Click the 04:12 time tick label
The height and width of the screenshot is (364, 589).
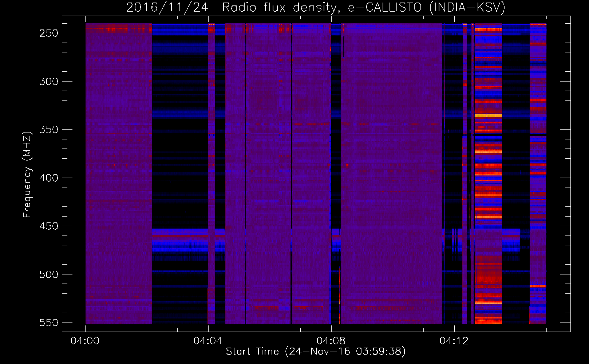coord(454,341)
